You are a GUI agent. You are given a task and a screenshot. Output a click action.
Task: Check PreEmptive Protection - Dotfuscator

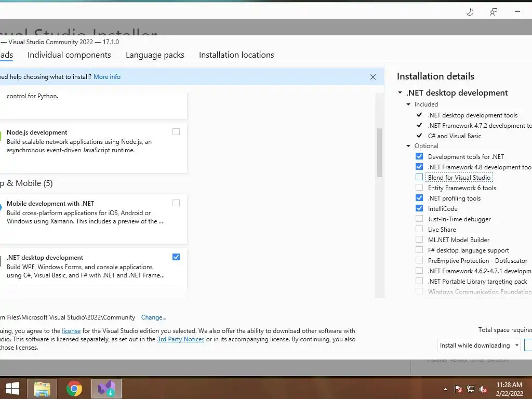[x=419, y=260]
